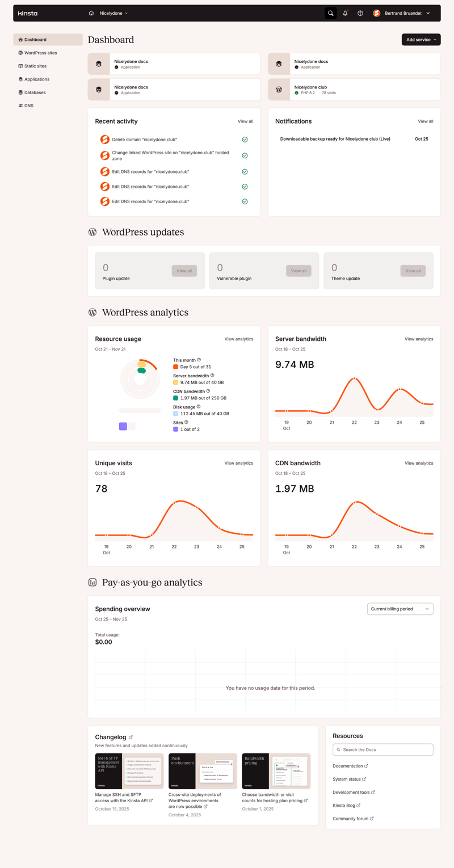This screenshot has width=454, height=868.
Task: Click the Add service button
Action: tap(421, 39)
